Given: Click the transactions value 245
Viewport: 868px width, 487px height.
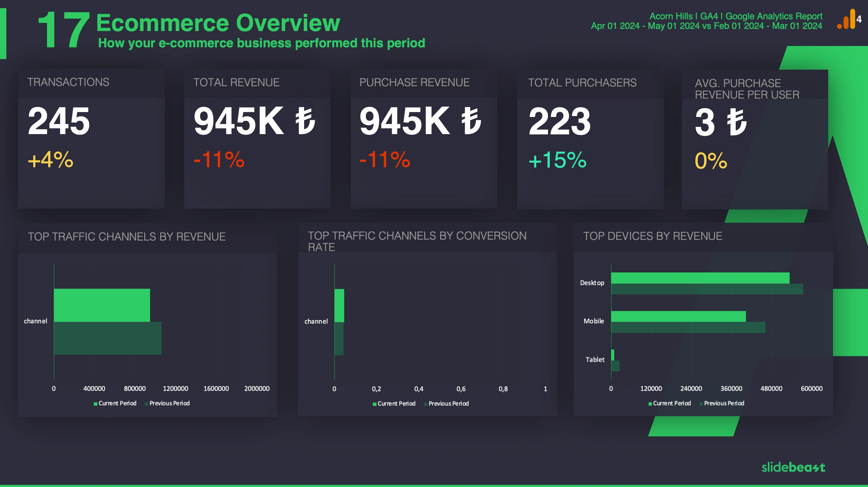Looking at the screenshot, I should 59,121.
